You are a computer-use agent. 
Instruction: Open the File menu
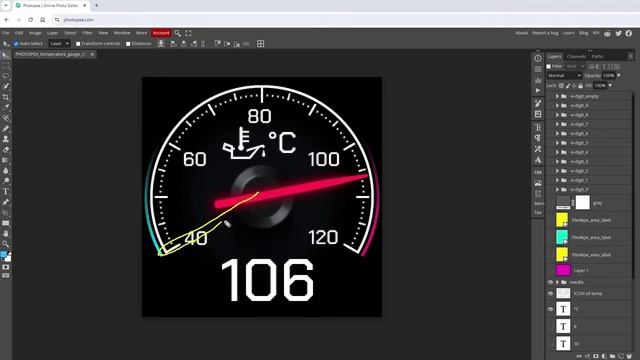tap(5, 33)
